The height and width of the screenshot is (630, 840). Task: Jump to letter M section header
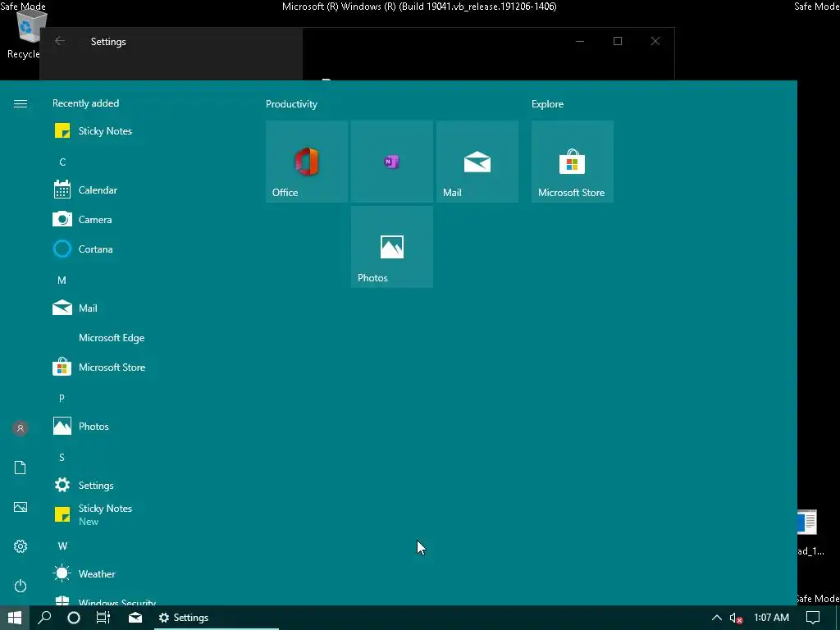[x=62, y=281]
